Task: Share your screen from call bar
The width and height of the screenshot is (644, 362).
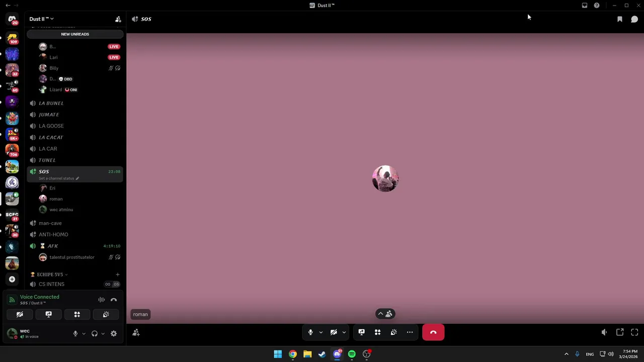Action: click(361, 332)
